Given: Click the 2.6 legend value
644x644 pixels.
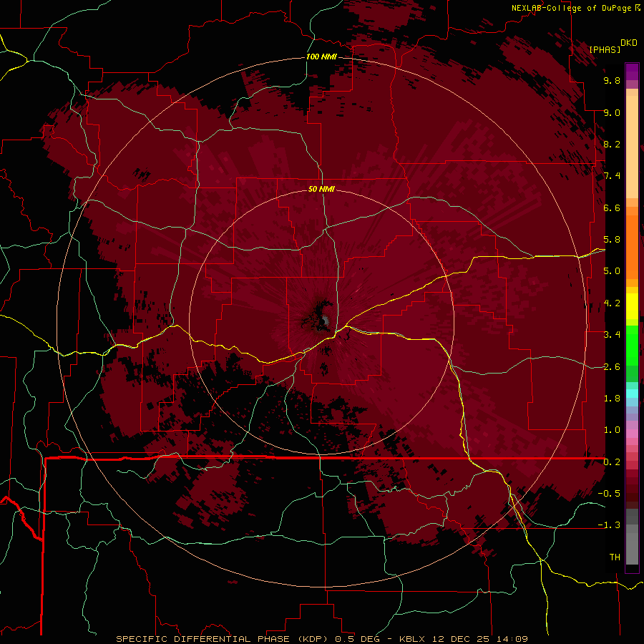Looking at the screenshot, I should (x=612, y=367).
